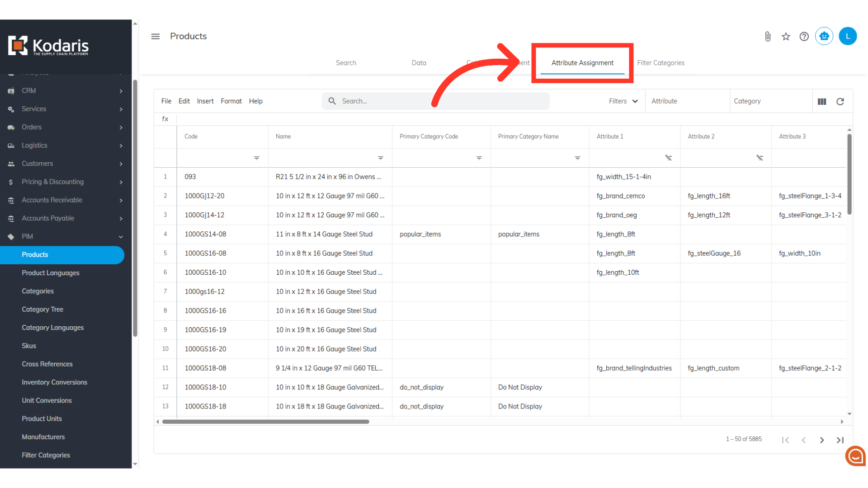
Task: Click the hamburger menu icon beside Products
Action: click(155, 36)
